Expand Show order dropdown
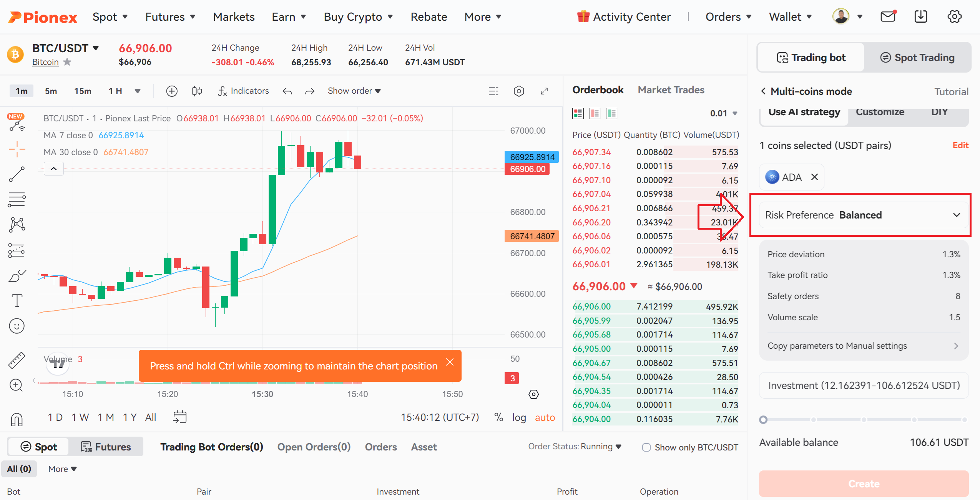This screenshot has width=980, height=500. coord(354,91)
